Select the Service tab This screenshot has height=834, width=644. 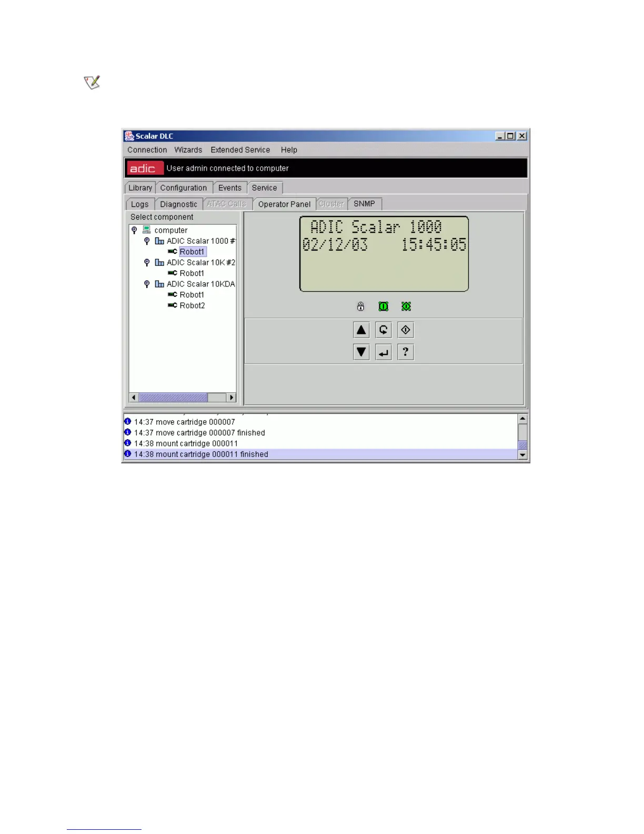tap(265, 188)
